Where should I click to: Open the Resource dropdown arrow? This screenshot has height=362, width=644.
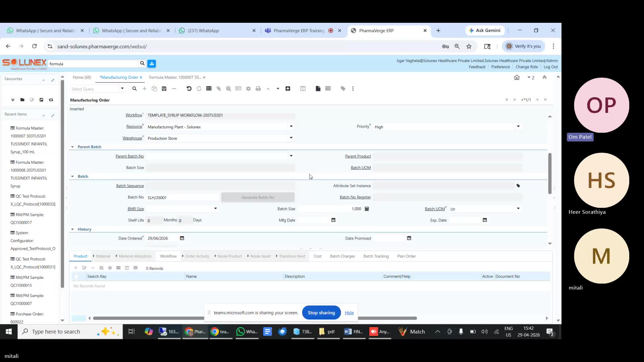click(291, 126)
